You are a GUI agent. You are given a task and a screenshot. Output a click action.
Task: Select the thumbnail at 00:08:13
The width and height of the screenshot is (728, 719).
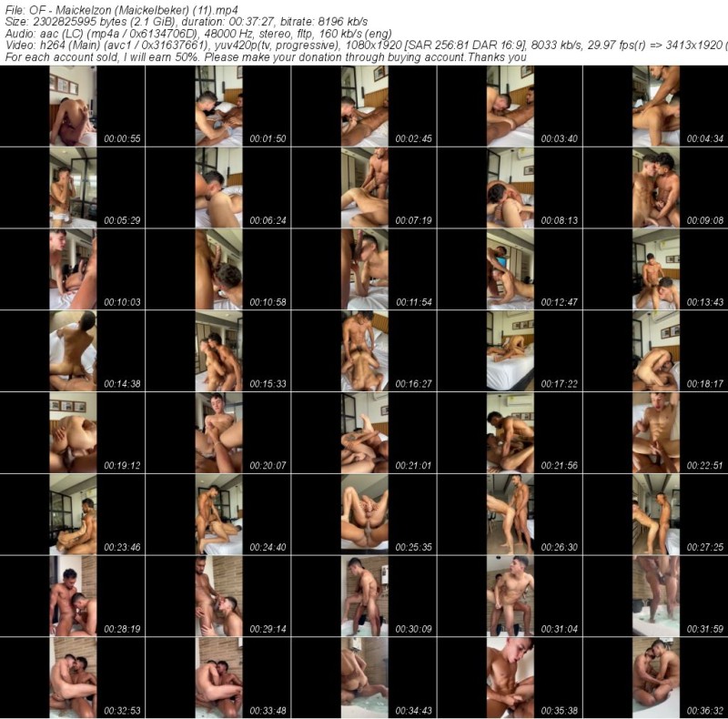click(510, 187)
